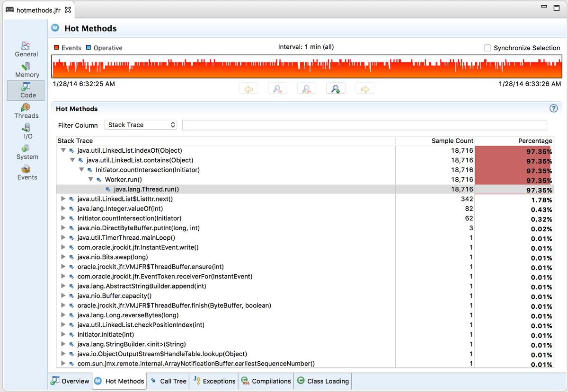Switch to the Compilations tab
The width and height of the screenshot is (568, 392).
click(266, 381)
